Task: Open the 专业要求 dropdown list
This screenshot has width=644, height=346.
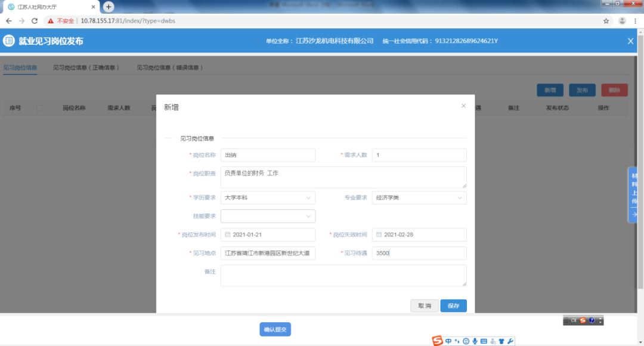Action: (x=419, y=197)
